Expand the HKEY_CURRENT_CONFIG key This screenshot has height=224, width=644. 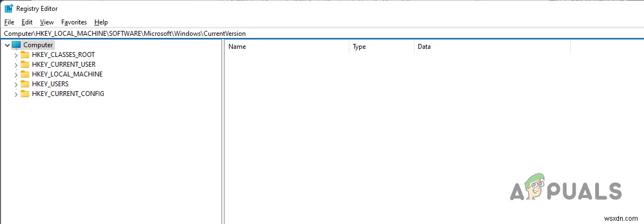click(16, 94)
